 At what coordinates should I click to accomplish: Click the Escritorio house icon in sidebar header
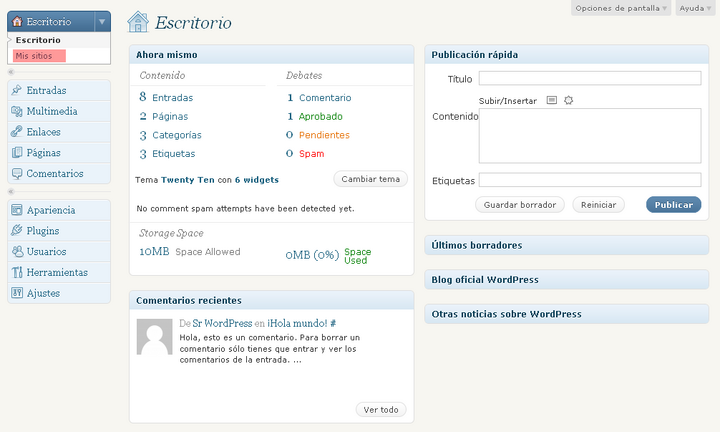pyautogui.click(x=17, y=22)
